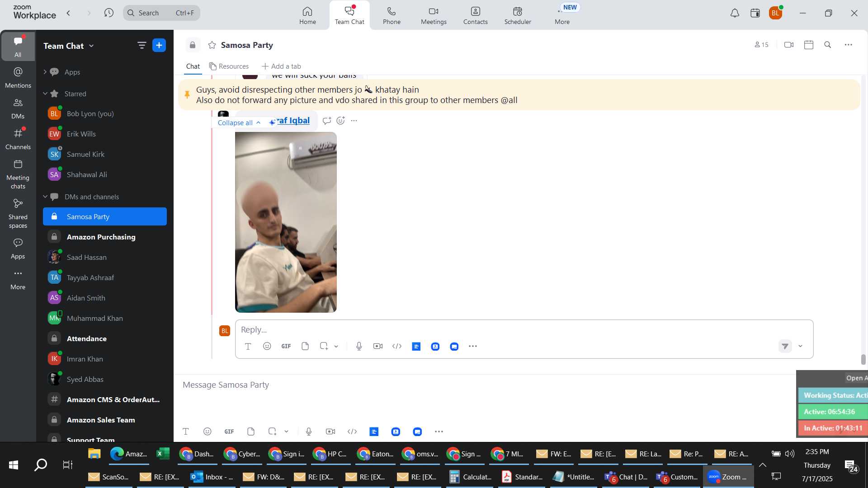This screenshot has height=488, width=868.
Task: Open the Calculator app in taskbar
Action: 471,477
